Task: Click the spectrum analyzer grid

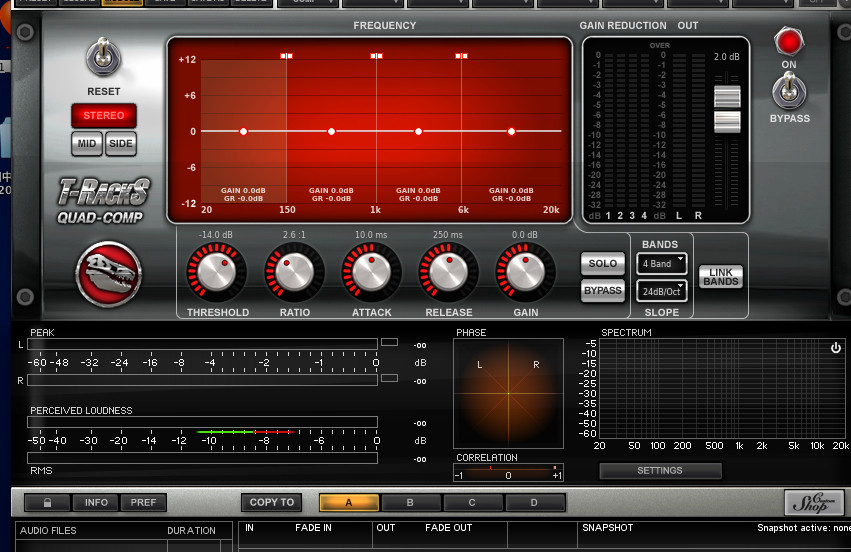Action: click(x=722, y=389)
